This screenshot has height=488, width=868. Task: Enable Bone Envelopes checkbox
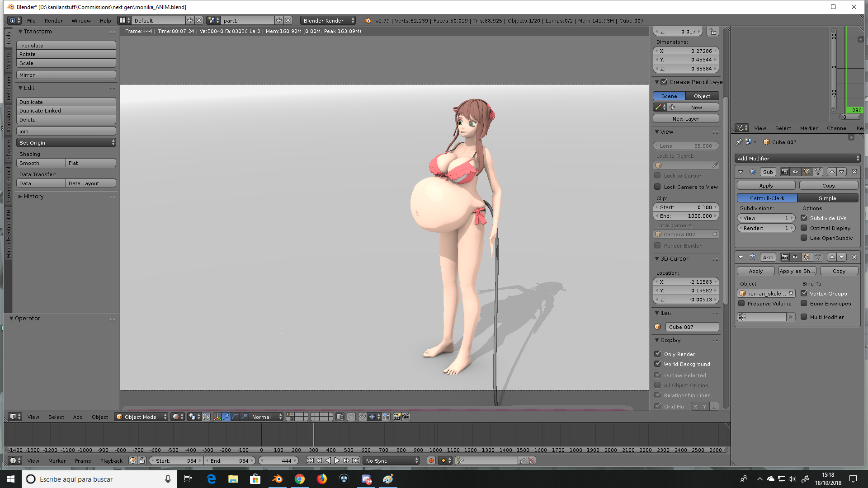pyautogui.click(x=804, y=303)
